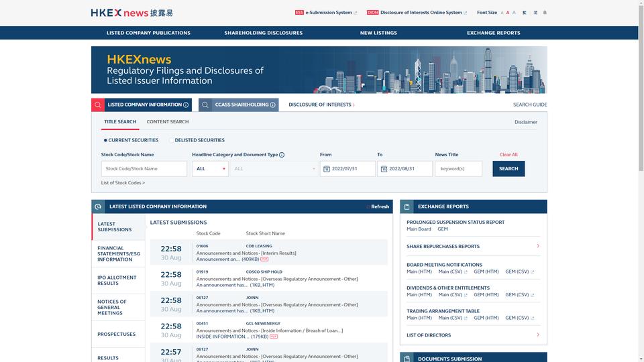Screen dimensions: 644x362
Task: Click the Search button
Action: [x=508, y=169]
